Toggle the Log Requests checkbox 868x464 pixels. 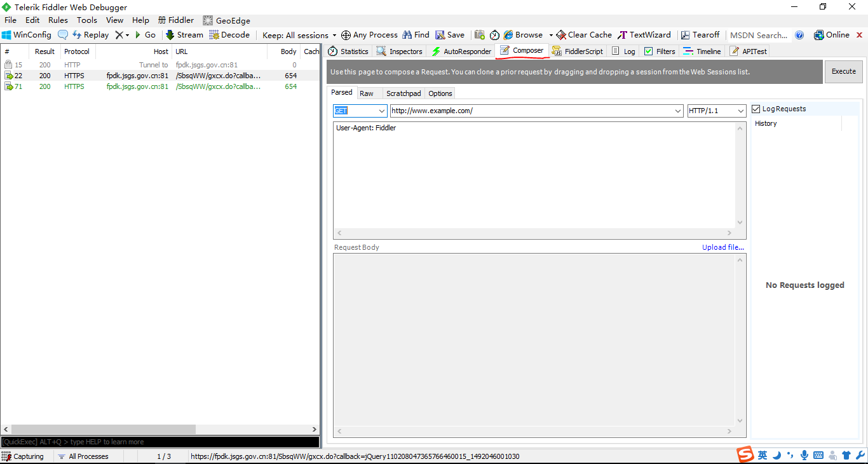pos(756,109)
